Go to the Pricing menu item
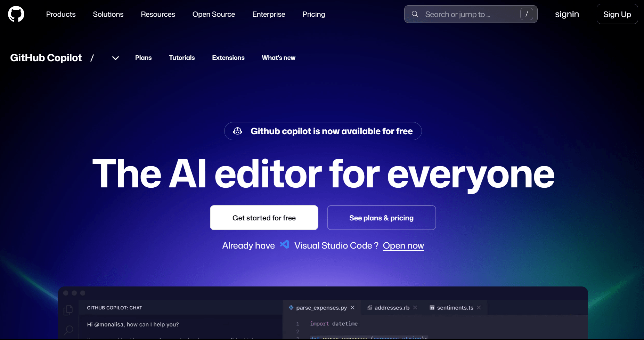The height and width of the screenshot is (340, 644). [x=313, y=14]
